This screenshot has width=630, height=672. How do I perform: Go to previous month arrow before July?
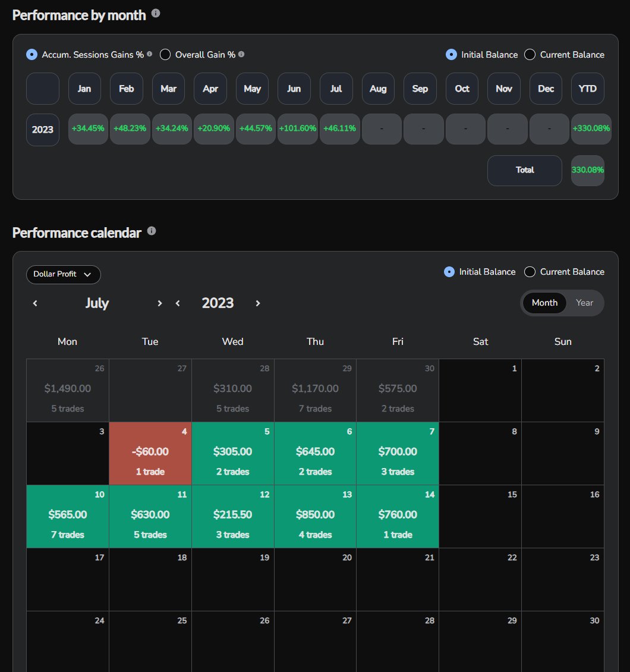tap(35, 303)
